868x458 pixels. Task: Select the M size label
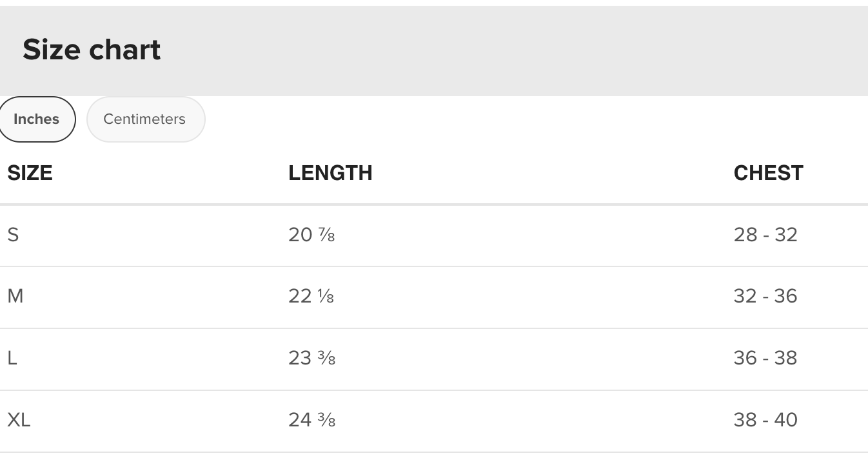(15, 297)
